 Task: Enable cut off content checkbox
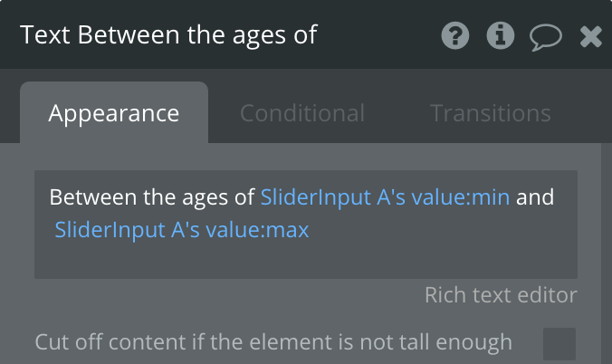pos(559,343)
